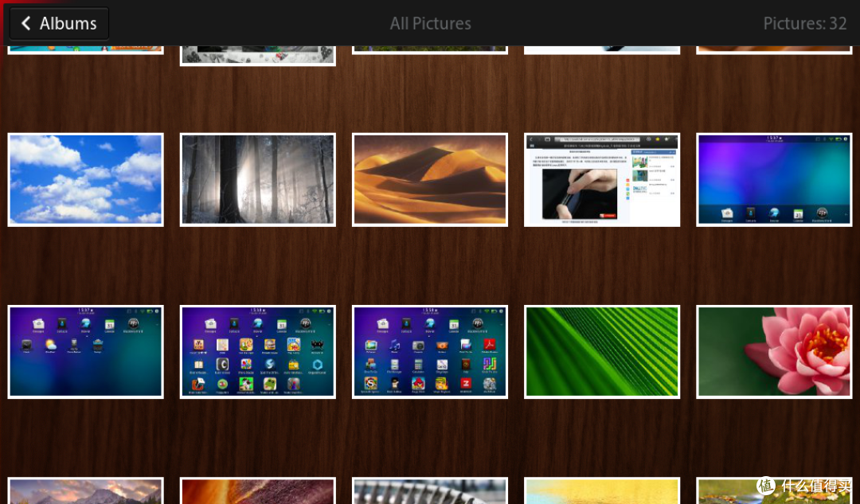Open the mountain sunset picture

click(85, 490)
